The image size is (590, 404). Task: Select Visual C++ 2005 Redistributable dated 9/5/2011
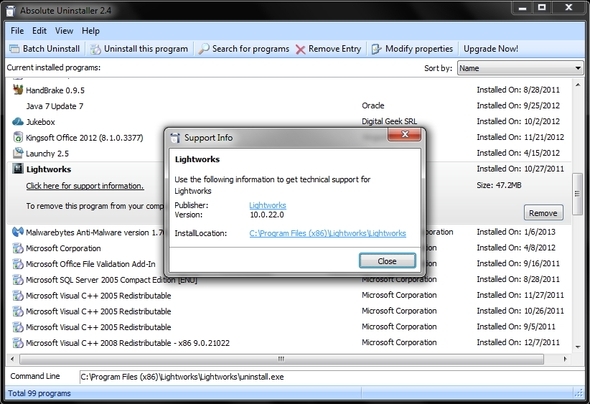[289, 327]
